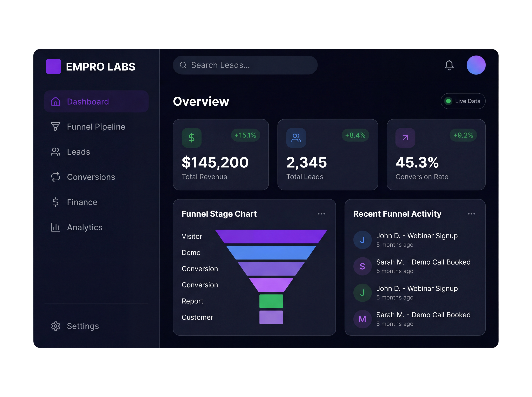Viewport: 532px width, 397px height.
Task: Click the Analytics bar chart icon
Action: (56, 227)
